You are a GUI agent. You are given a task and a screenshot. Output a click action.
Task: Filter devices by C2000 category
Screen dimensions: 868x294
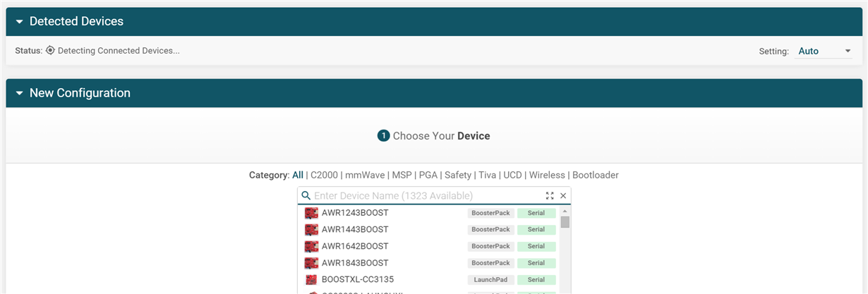coord(324,175)
